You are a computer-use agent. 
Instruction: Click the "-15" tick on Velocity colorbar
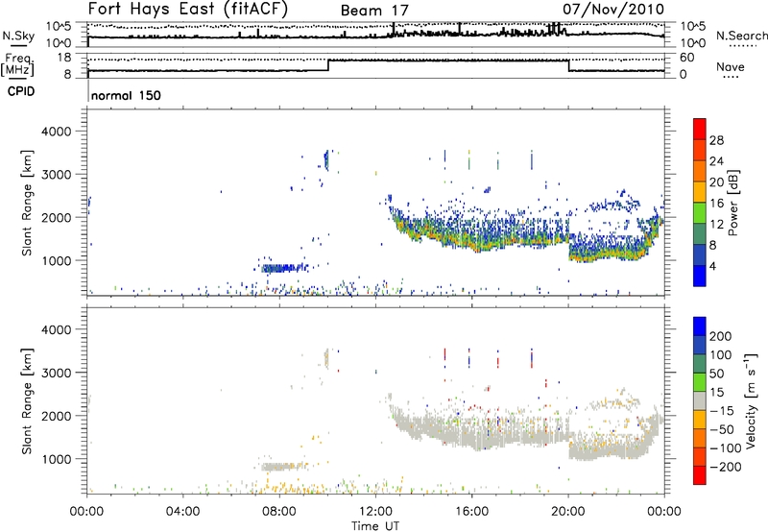722,410
